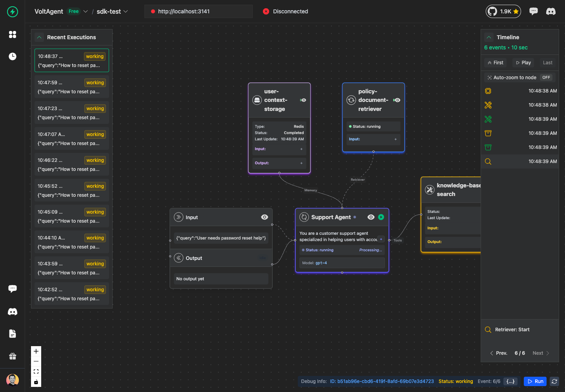Select the green tool 10:48:39 AM event
The width and height of the screenshot is (565, 392).
[520, 119]
